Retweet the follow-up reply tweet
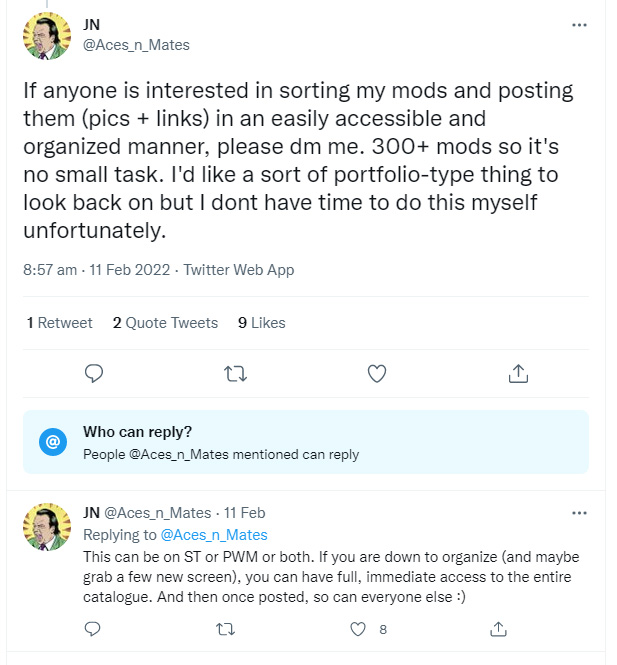The width and height of the screenshot is (617, 665). pos(226,629)
